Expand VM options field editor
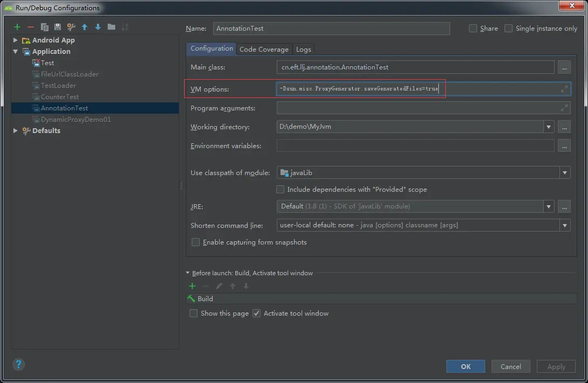 [564, 89]
